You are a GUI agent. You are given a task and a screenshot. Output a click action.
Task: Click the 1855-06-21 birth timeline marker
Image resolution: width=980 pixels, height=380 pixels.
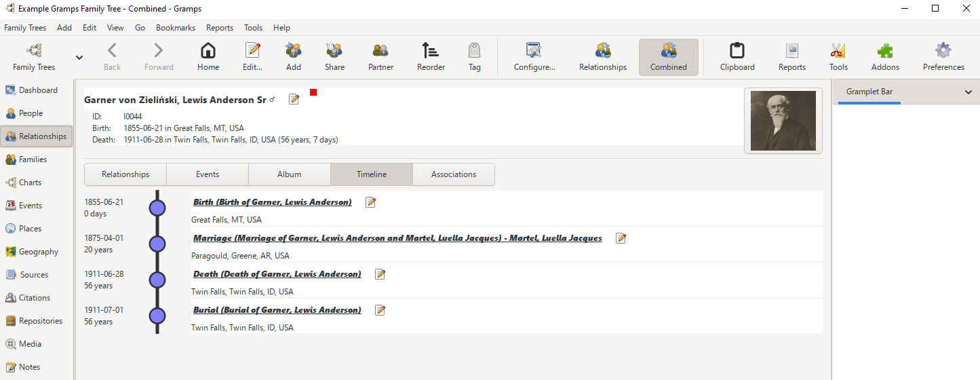coord(157,208)
